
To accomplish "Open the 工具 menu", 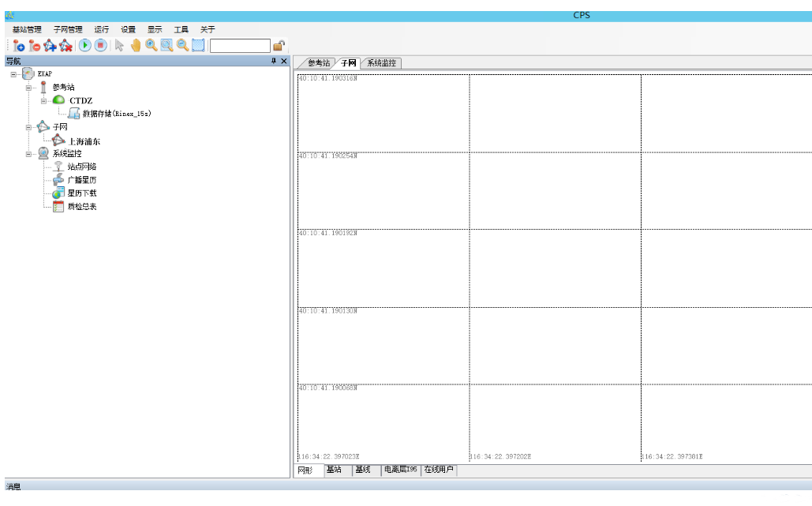I will point(181,29).
